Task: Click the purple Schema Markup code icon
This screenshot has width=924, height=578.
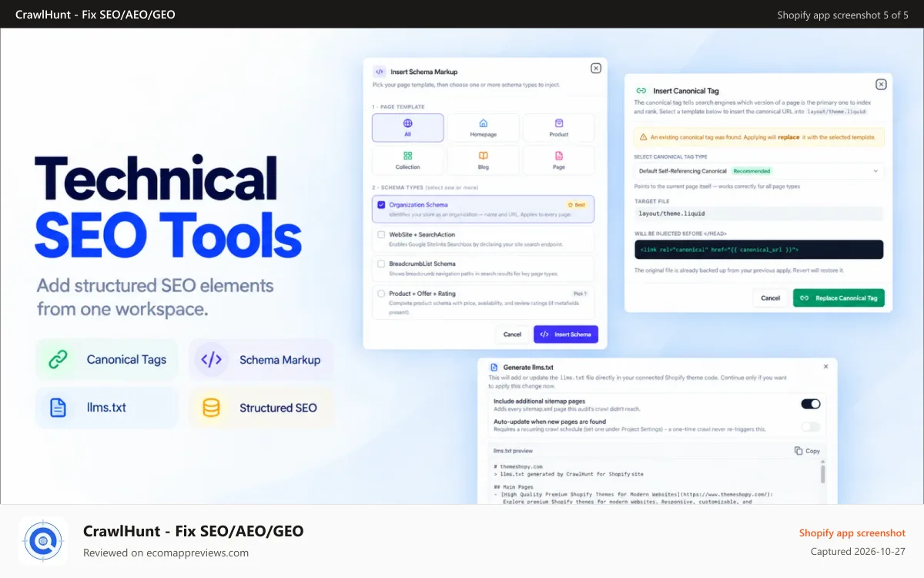Action: coord(211,359)
